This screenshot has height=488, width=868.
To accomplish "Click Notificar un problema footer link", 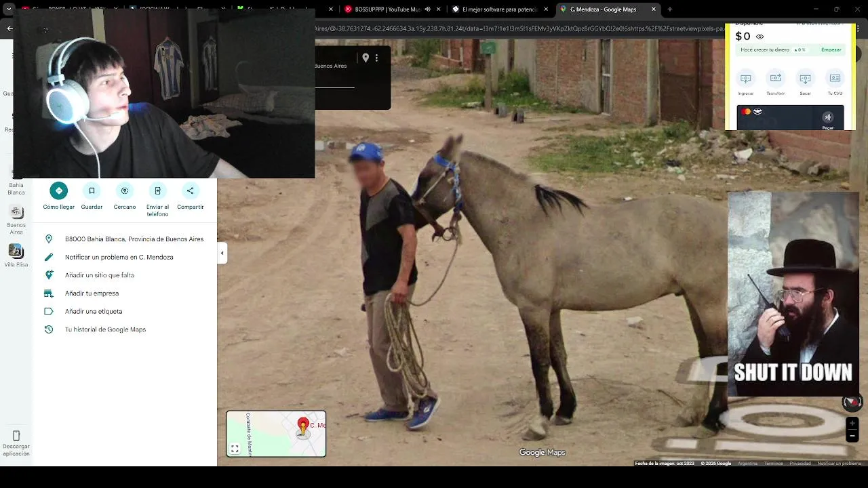I will 840,464.
